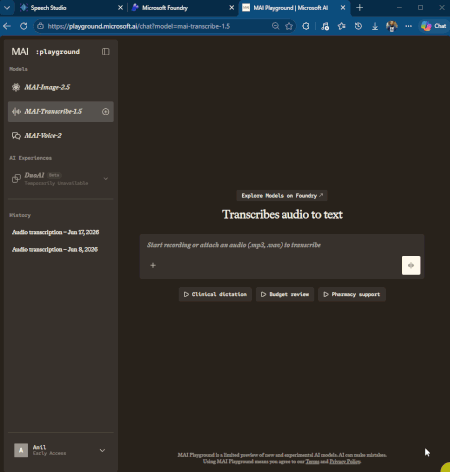The image size is (450, 472).
Task: Open Copilot Chat button
Action: tap(434, 26)
